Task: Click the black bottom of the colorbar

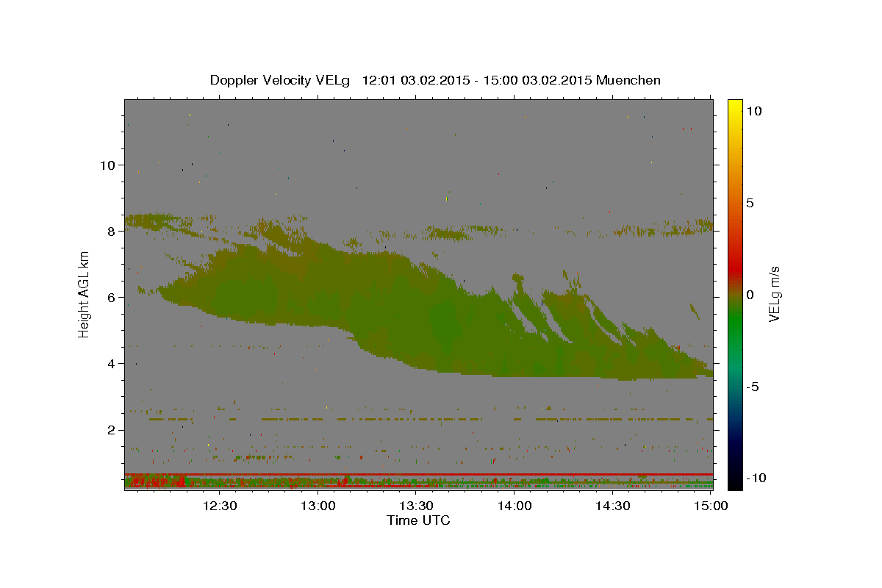Action: pyautogui.click(x=735, y=484)
